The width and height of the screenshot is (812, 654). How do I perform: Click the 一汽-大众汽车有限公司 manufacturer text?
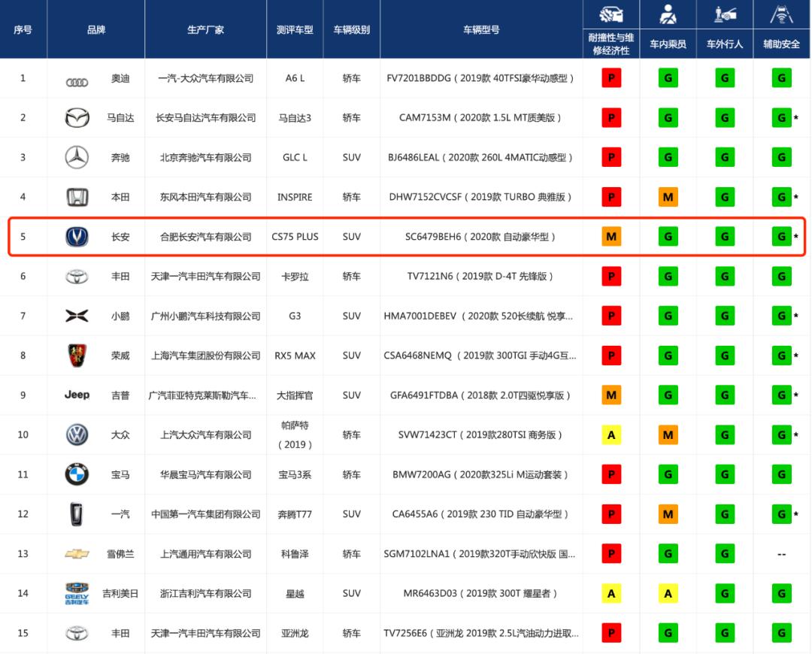tap(205, 78)
